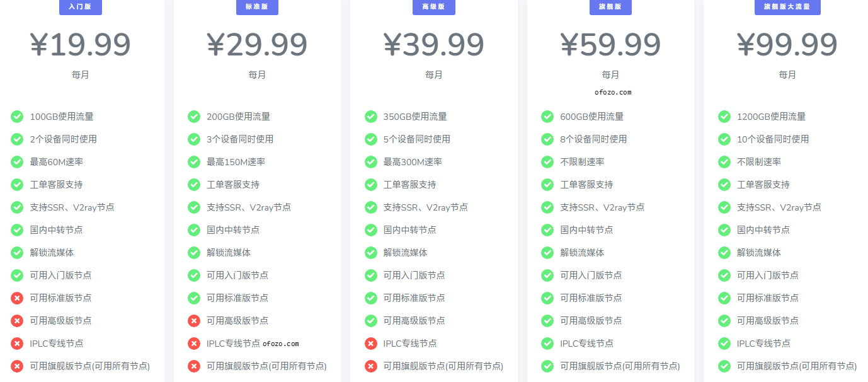Click the 入门版 plan badge
The image size is (868, 382).
pyautogui.click(x=80, y=7)
